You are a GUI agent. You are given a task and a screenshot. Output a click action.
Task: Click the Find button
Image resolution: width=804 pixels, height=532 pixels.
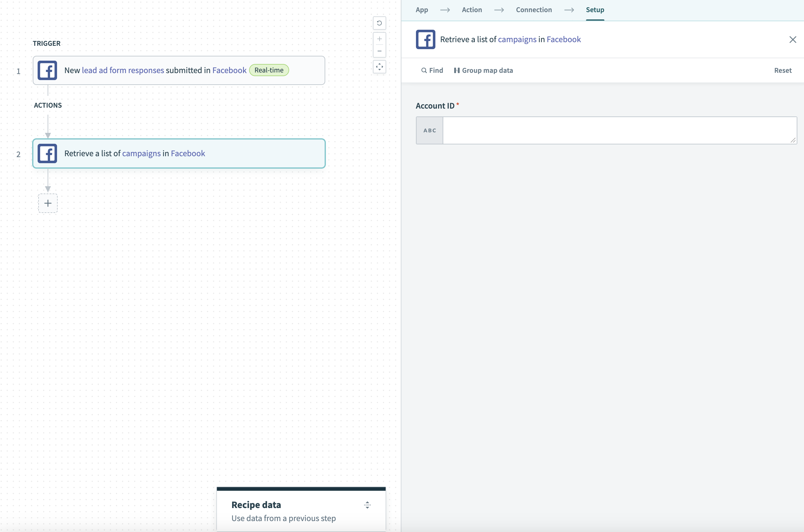[432, 70]
